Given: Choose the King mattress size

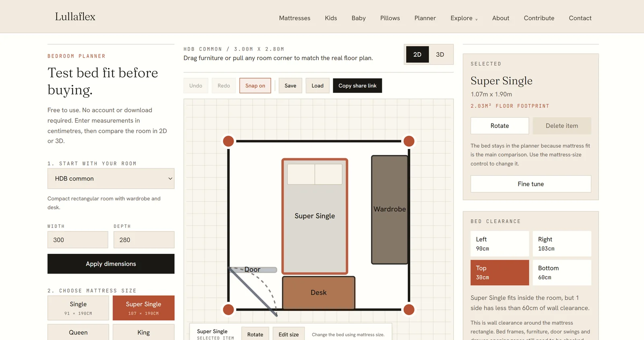Looking at the screenshot, I should click(x=144, y=332).
